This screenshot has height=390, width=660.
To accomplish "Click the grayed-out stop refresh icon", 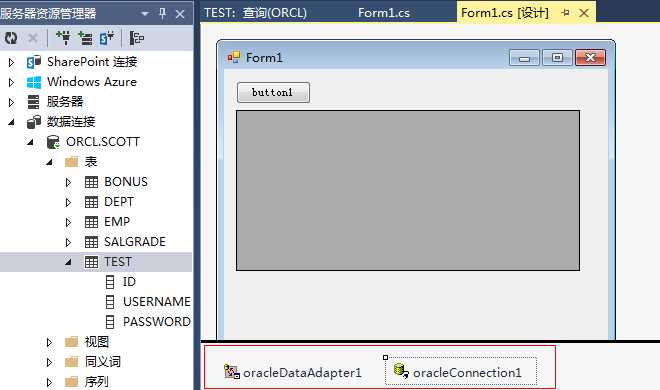I will click(32, 38).
